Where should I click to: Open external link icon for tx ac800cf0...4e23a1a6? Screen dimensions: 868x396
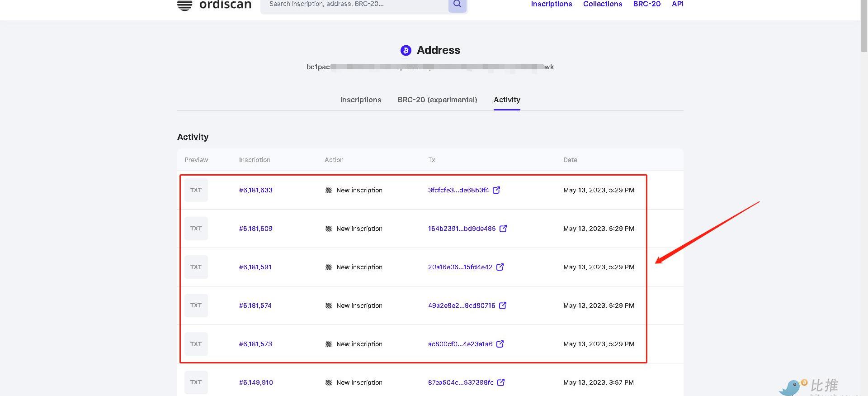[x=500, y=344]
